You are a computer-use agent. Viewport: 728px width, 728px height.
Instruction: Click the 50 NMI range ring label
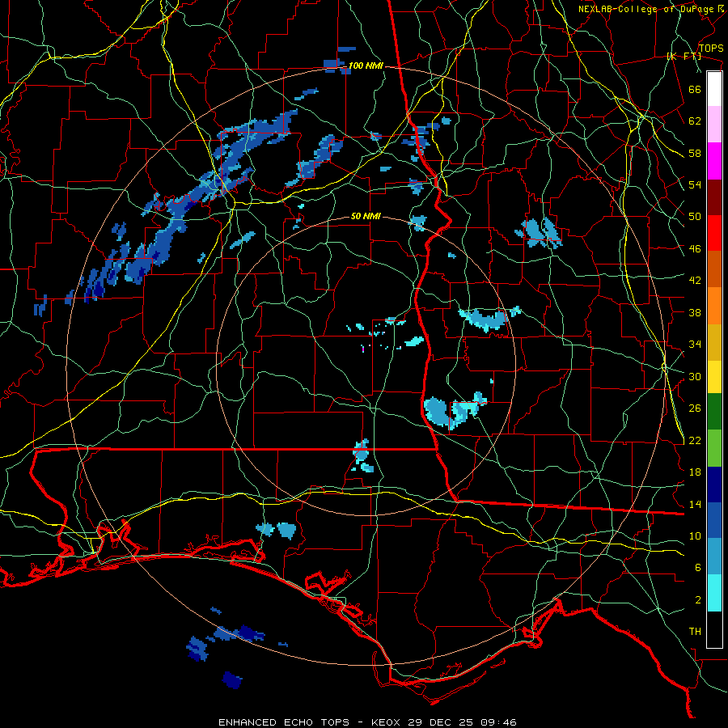pyautogui.click(x=366, y=216)
